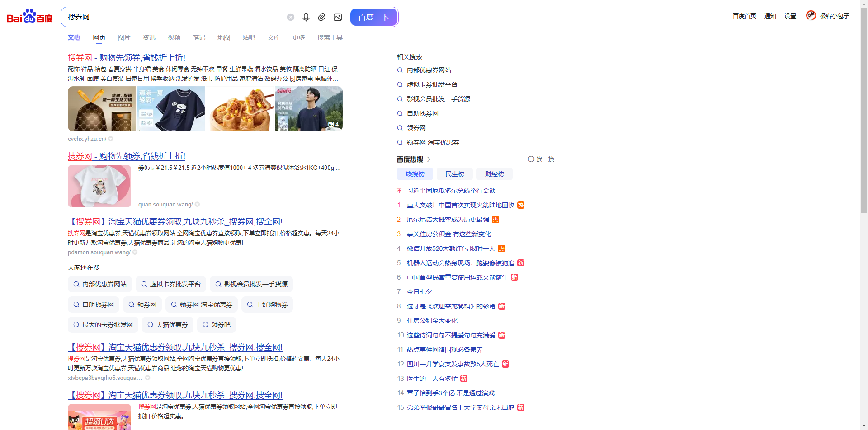This screenshot has width=868, height=430.
Task: Expand the 更多 menu
Action: tap(299, 37)
